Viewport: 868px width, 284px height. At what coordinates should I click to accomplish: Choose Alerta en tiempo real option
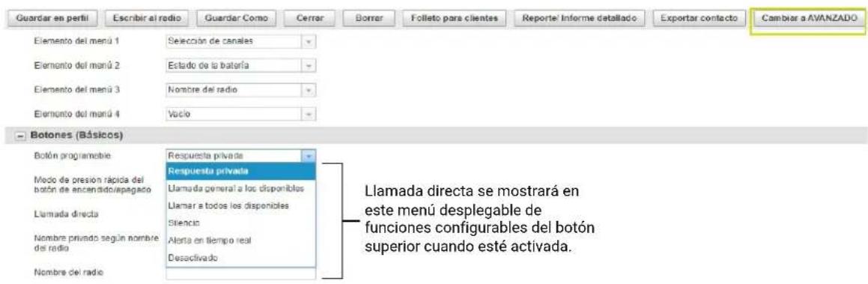click(x=241, y=241)
